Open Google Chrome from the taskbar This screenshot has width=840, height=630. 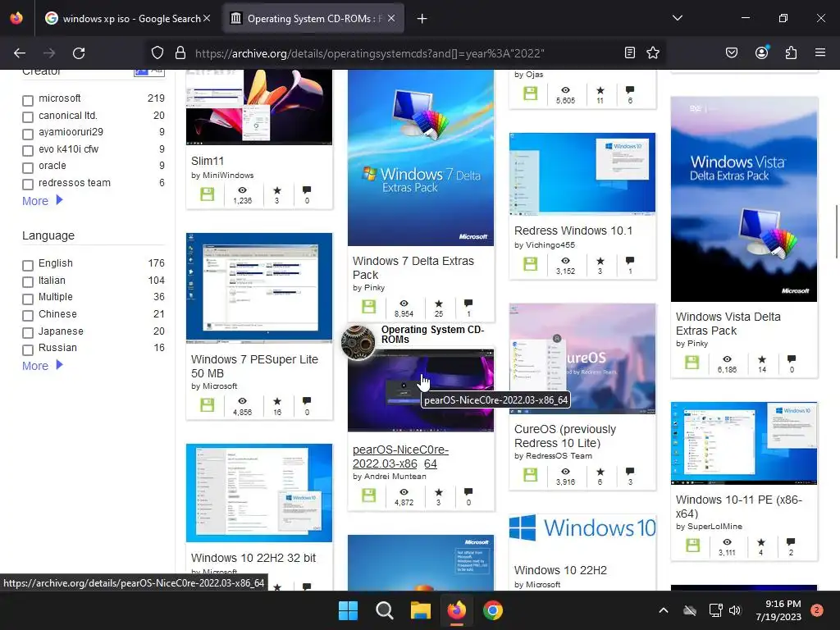pyautogui.click(x=493, y=610)
